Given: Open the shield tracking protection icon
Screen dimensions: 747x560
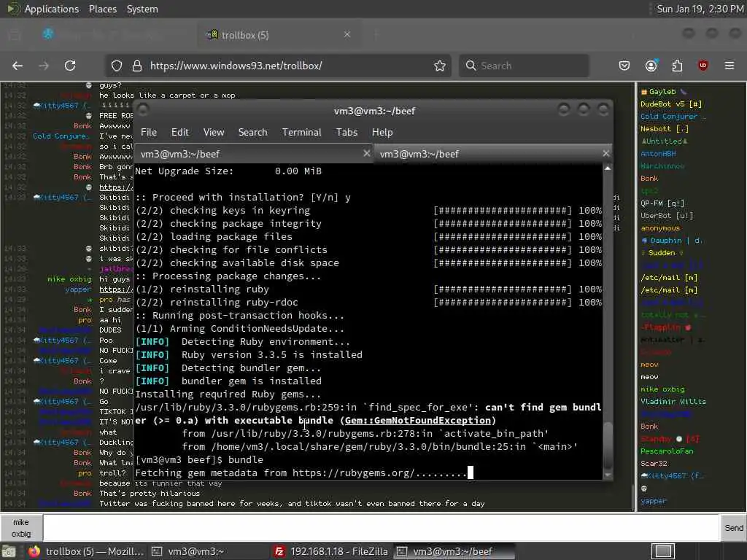Looking at the screenshot, I should coord(117,66).
